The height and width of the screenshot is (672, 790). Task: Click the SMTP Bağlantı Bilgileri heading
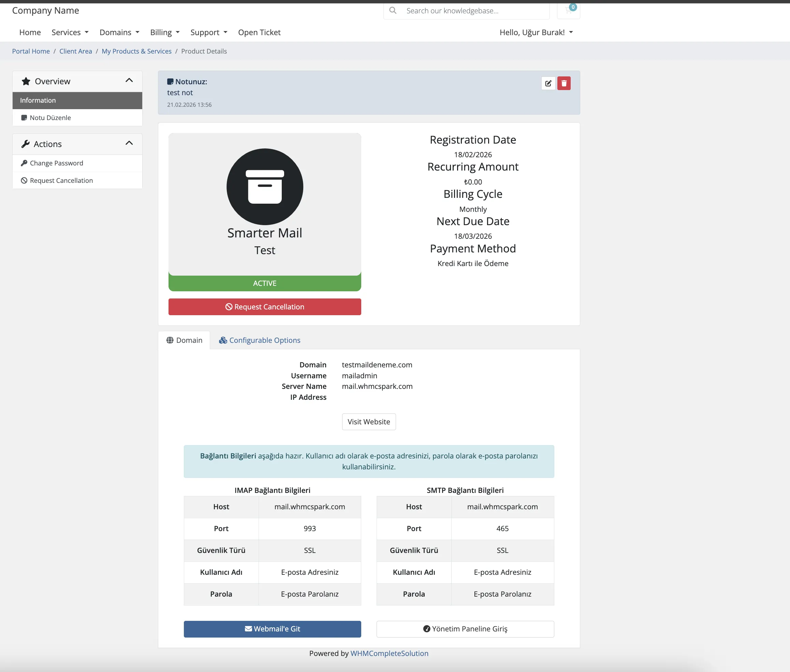465,490
